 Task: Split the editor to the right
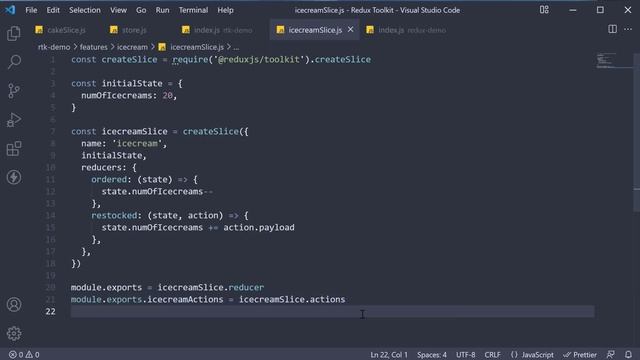612,29
